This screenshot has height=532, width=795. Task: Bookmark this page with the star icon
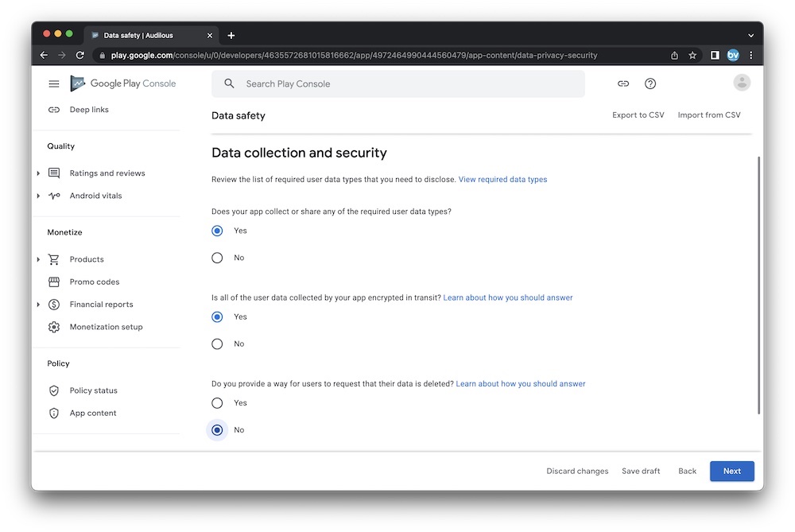[692, 56]
